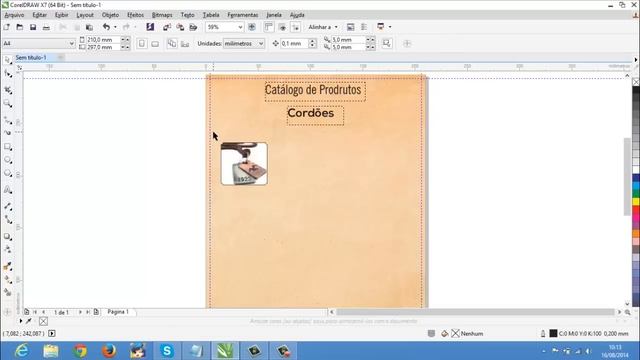
Task: Open the Editar menu
Action: coord(40,15)
